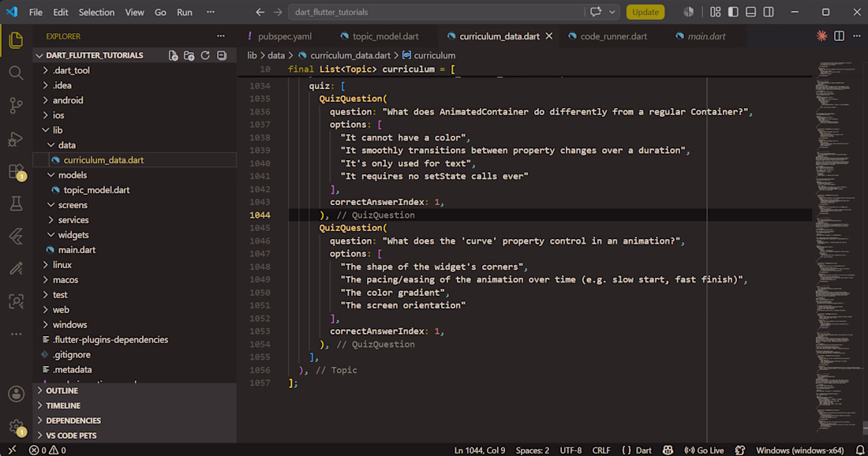The image size is (868, 456).
Task: Open the Flutter sidebar icon
Action: 16,237
